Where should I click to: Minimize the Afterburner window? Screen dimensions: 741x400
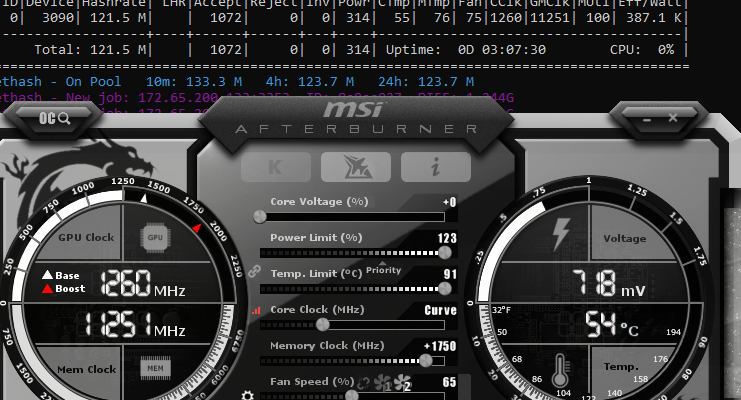[647, 119]
